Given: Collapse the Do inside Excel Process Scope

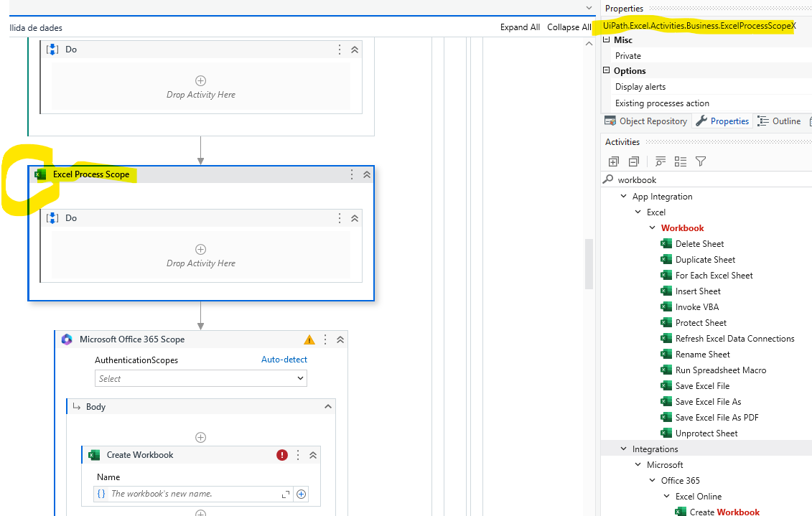Looking at the screenshot, I should [x=355, y=218].
